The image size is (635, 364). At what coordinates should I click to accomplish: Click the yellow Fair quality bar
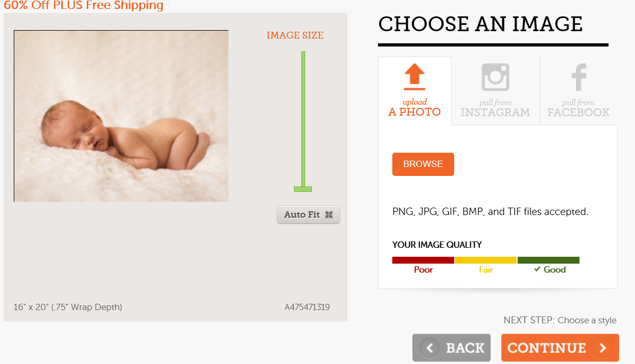coord(485,260)
